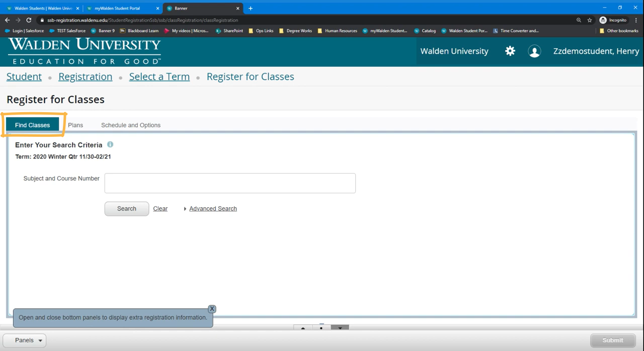
Task: Open the Walden Student Portal bookmark
Action: click(464, 31)
